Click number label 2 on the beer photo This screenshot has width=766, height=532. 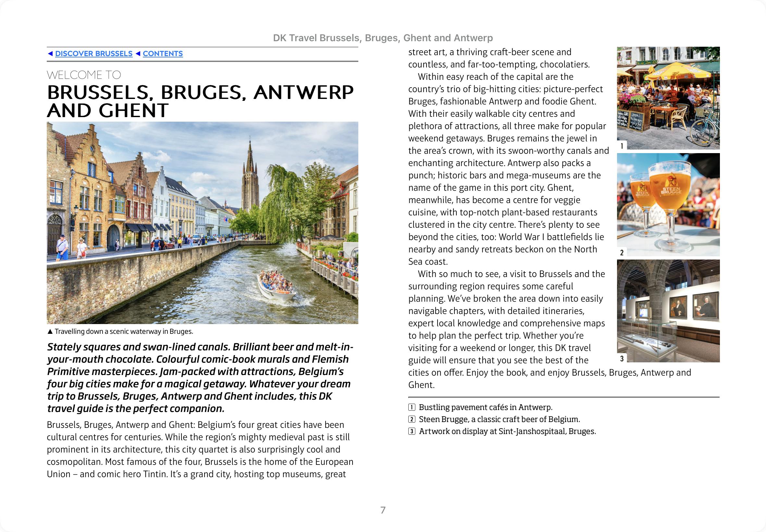coord(622,253)
